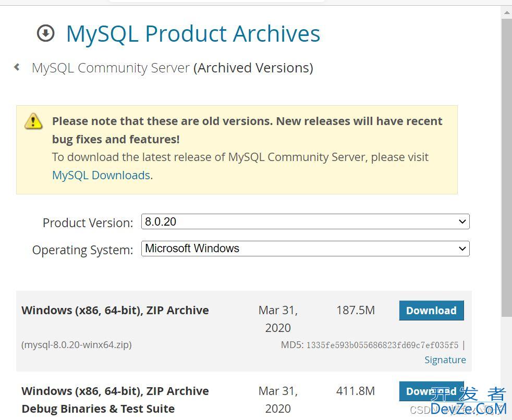Click the download circle icon beside the page title
Image resolution: width=512 pixels, height=420 pixels.
click(x=46, y=33)
